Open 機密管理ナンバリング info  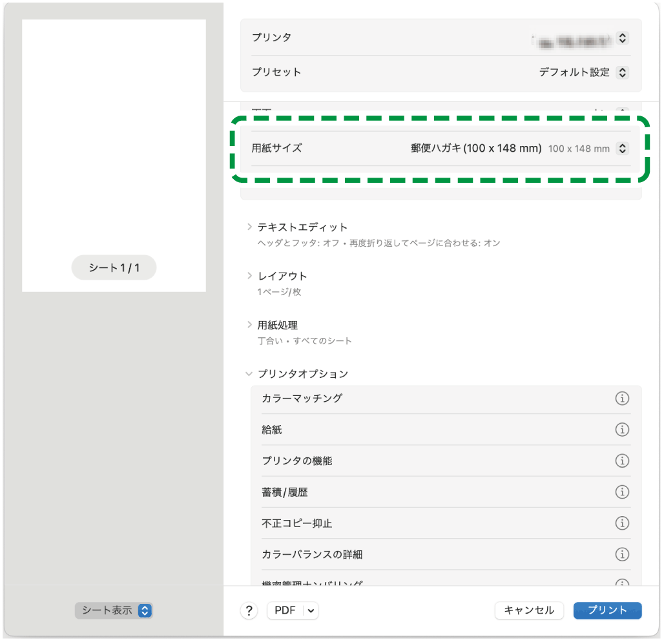click(622, 581)
